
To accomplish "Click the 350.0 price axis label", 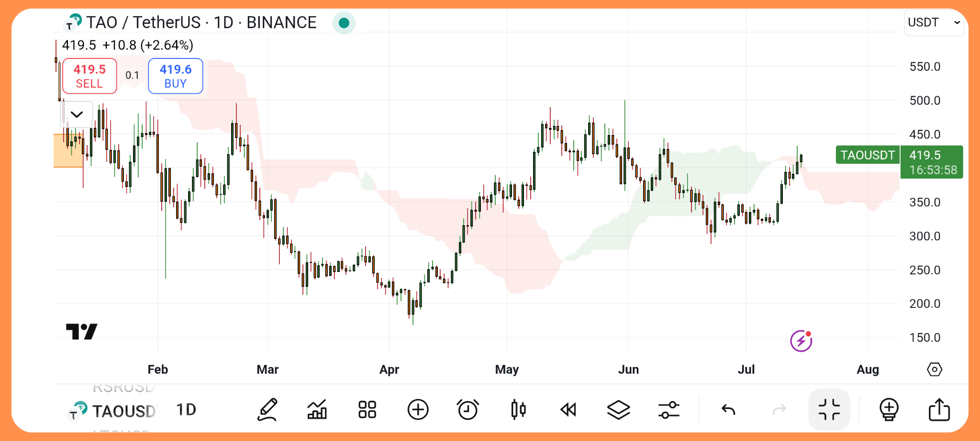I will [925, 202].
